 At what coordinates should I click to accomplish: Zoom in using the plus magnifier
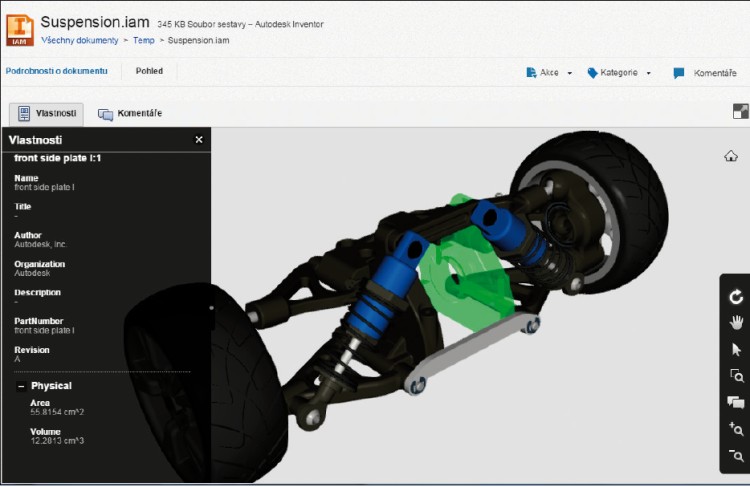[x=736, y=429]
